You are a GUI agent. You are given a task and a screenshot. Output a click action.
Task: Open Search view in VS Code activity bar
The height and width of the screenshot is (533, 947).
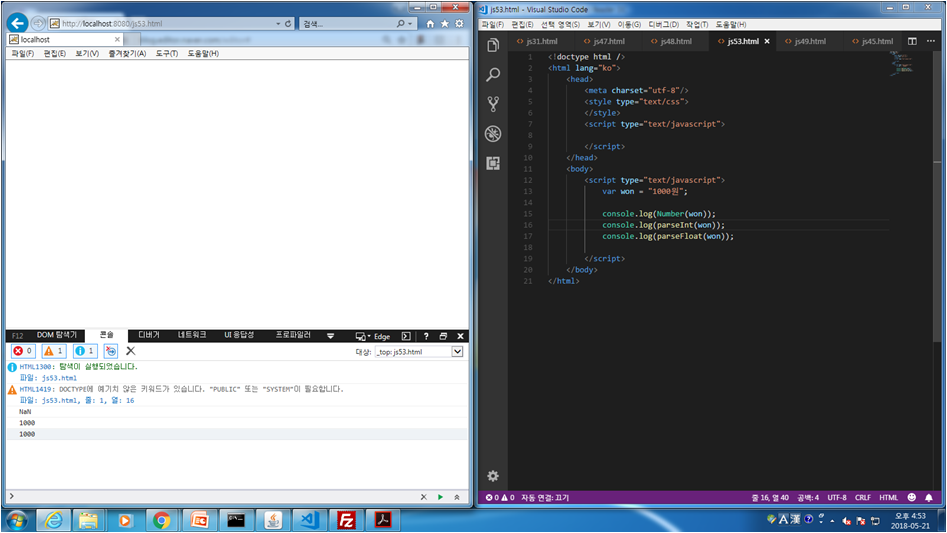coord(493,74)
